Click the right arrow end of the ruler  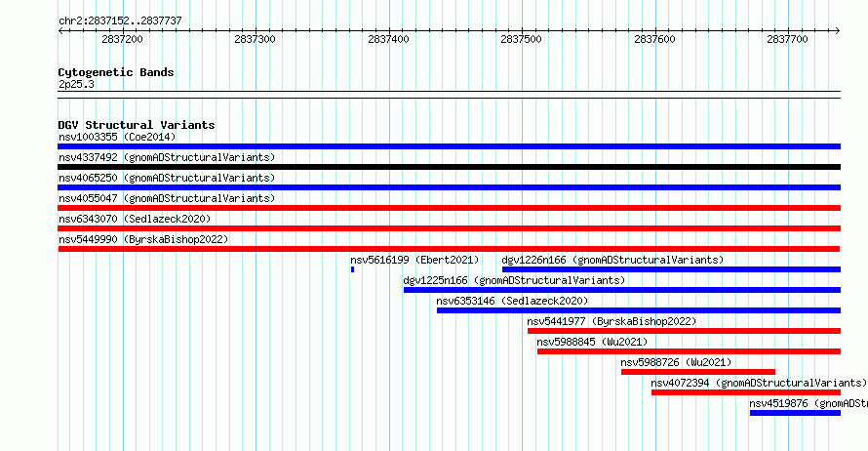click(x=838, y=31)
